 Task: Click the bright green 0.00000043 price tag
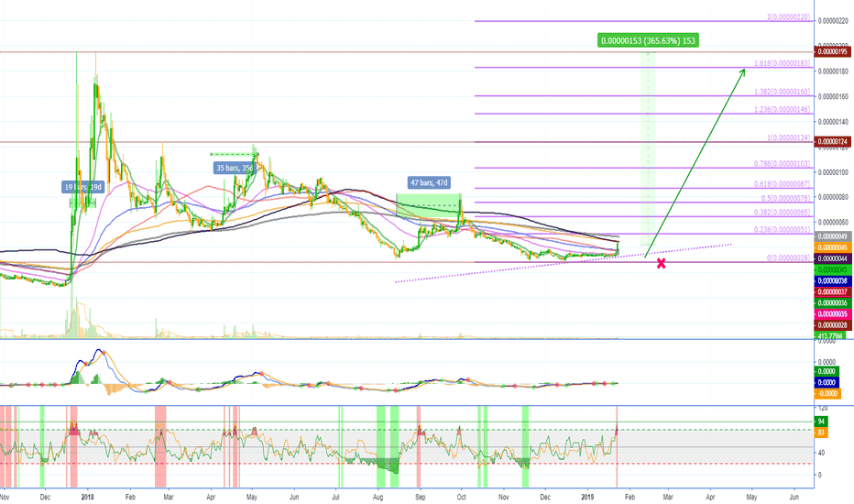[x=832, y=269]
